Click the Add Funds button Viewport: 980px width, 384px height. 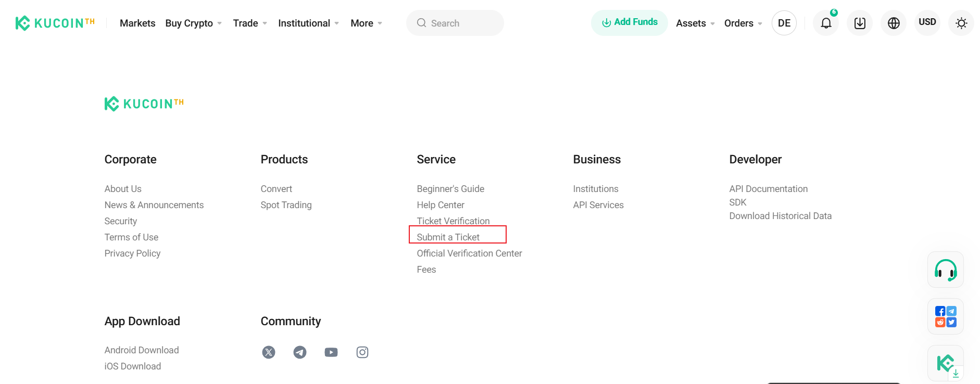coord(630,22)
